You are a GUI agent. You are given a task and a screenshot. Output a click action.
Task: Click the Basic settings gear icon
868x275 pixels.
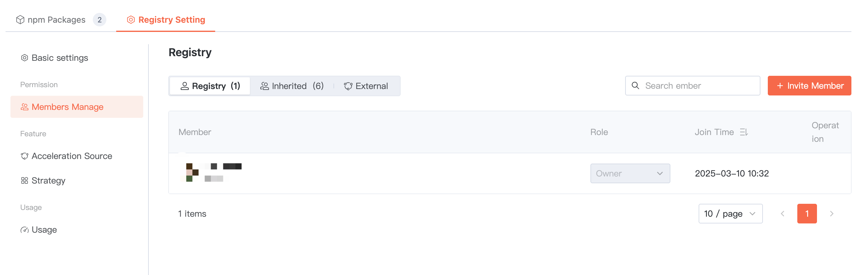pyautogui.click(x=25, y=58)
